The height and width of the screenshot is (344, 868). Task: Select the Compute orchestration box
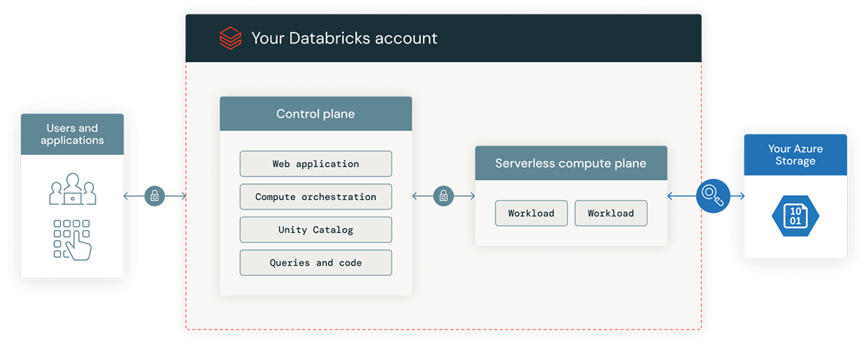coord(315,197)
